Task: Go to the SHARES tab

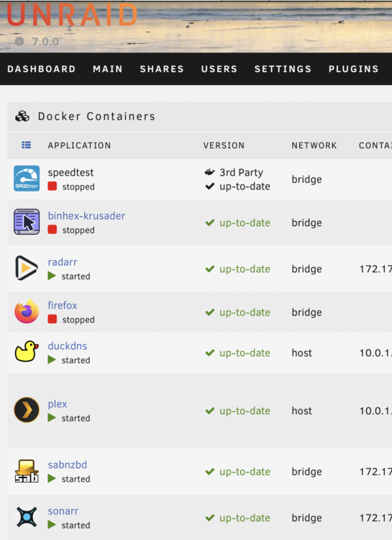Action: [x=162, y=69]
